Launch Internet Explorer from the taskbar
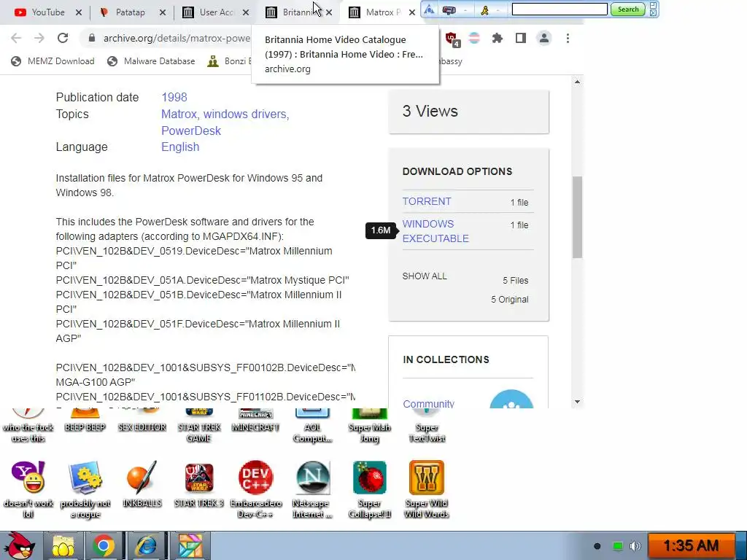747x560 pixels. click(x=146, y=545)
